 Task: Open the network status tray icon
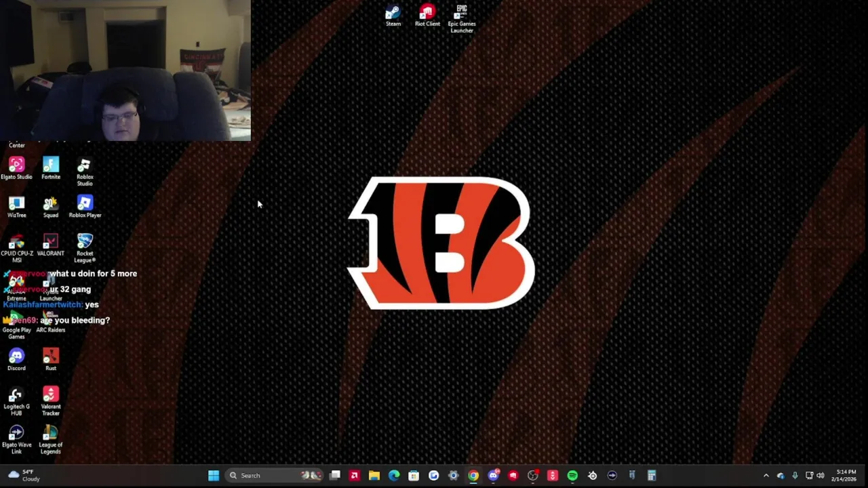[x=809, y=475]
